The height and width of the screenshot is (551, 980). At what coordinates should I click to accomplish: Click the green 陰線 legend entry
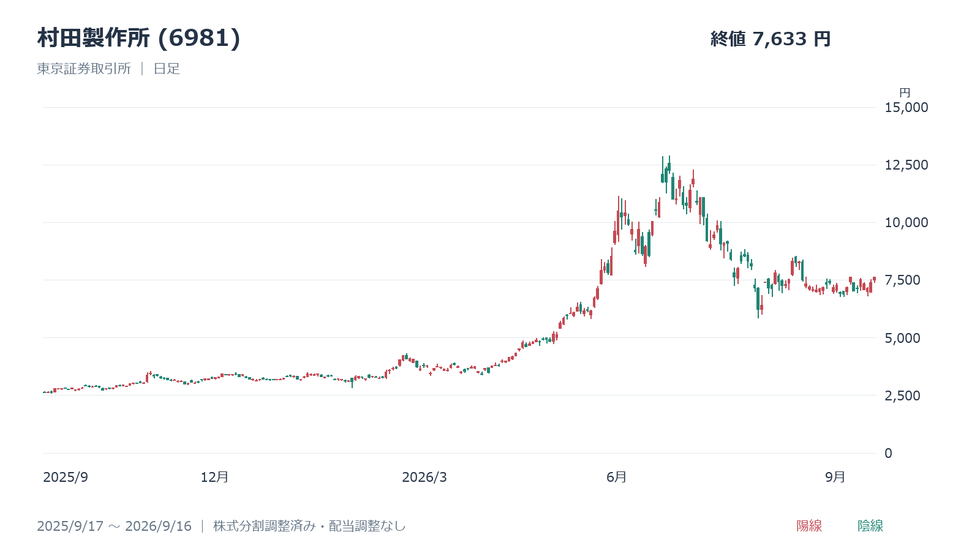(x=870, y=526)
